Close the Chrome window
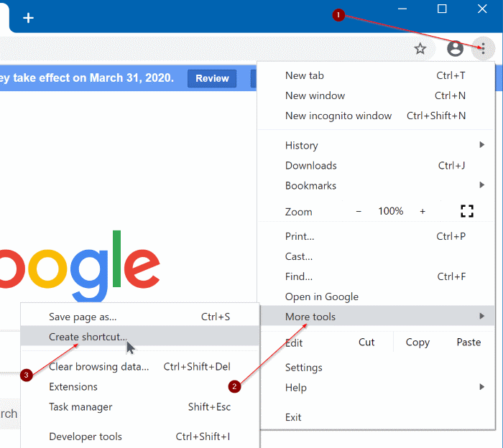 pyautogui.click(x=482, y=9)
